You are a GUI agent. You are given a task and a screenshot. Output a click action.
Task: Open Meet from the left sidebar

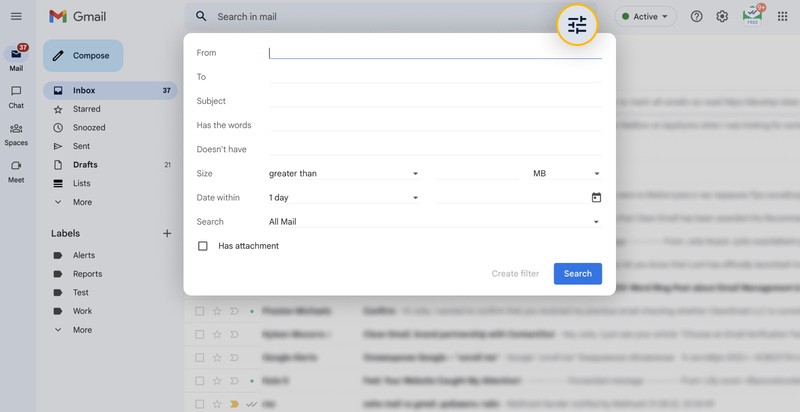(16, 170)
